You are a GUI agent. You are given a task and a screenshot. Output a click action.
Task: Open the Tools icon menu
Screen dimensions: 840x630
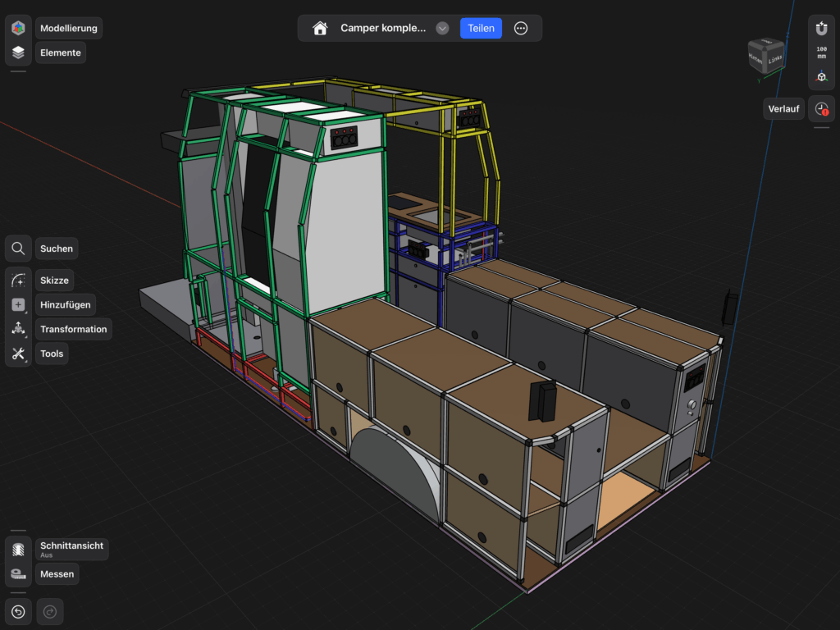pos(18,354)
